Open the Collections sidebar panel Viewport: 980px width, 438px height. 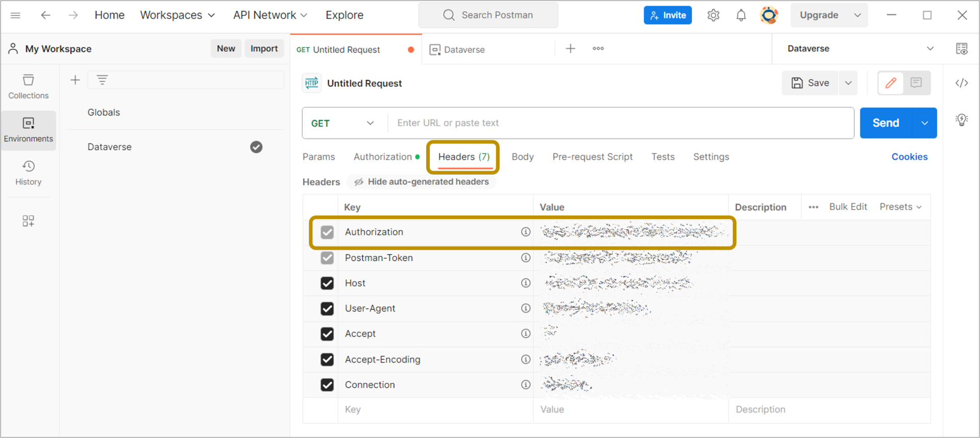tap(29, 86)
